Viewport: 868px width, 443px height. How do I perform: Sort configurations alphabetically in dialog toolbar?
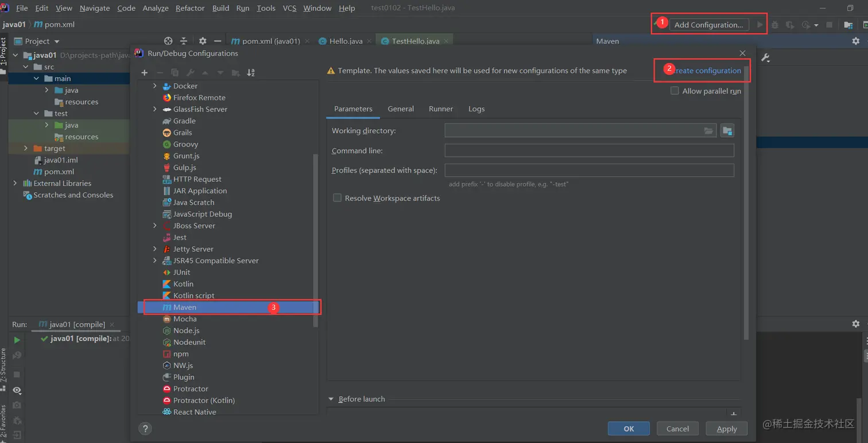pos(251,73)
